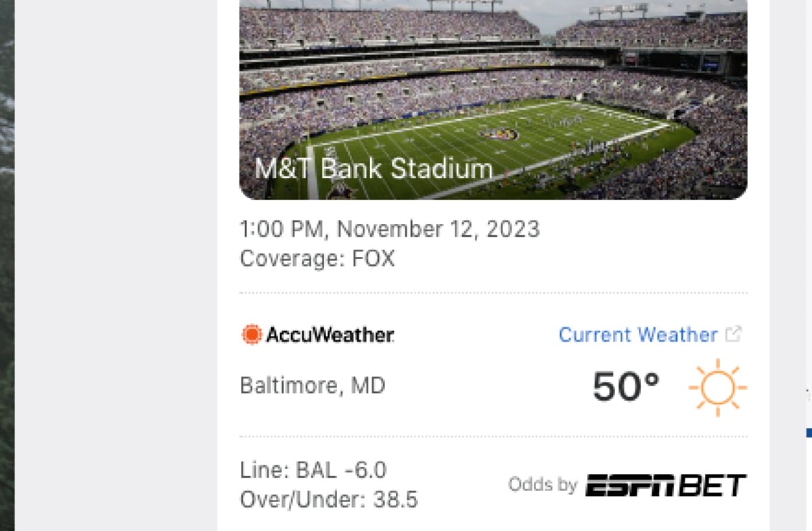Click external-link icon beside Current Weather
This screenshot has width=812, height=531.
point(734,333)
